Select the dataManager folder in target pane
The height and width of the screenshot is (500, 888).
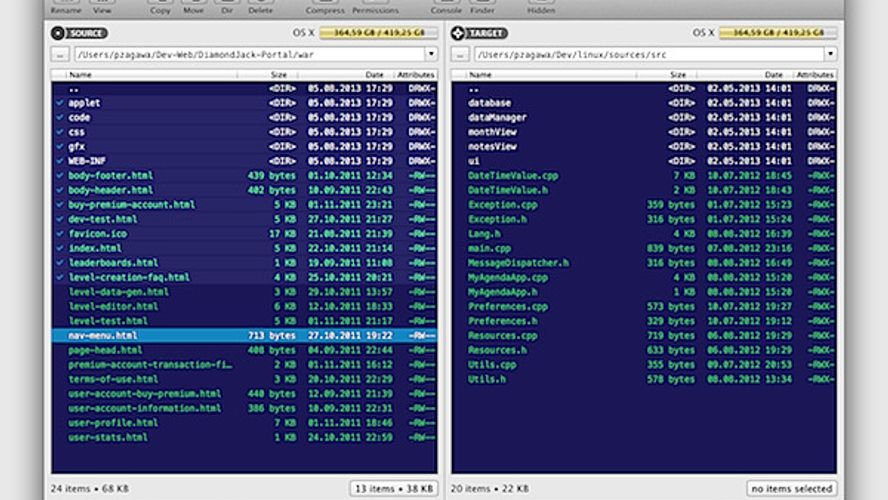(644, 118)
